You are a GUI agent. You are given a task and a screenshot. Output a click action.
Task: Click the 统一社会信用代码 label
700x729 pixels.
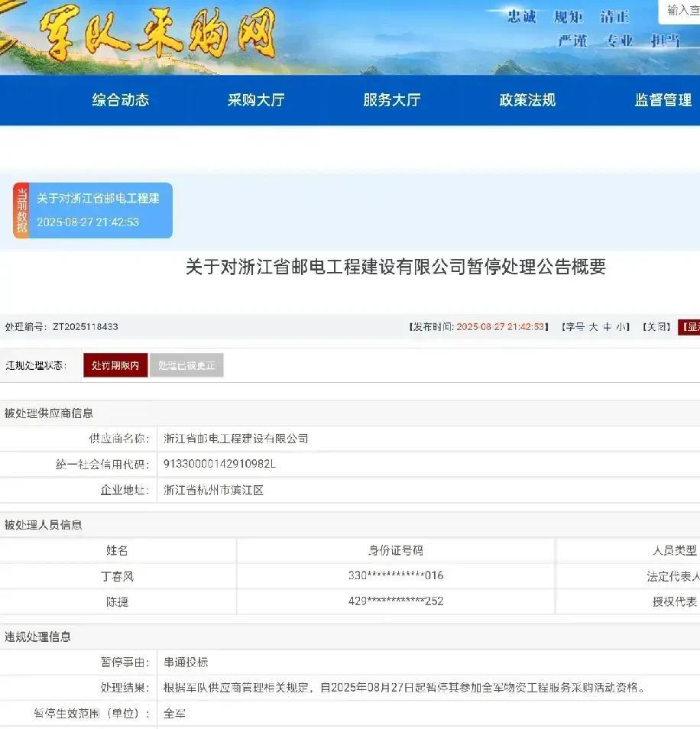tap(102, 464)
